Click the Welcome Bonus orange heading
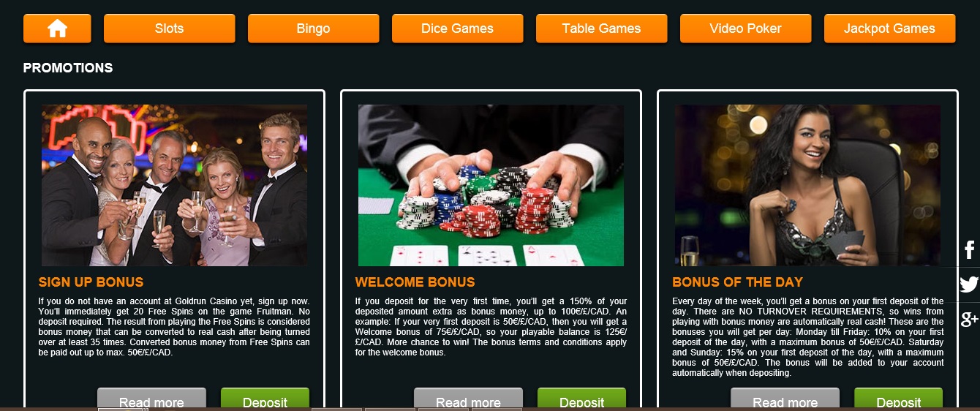 click(415, 282)
